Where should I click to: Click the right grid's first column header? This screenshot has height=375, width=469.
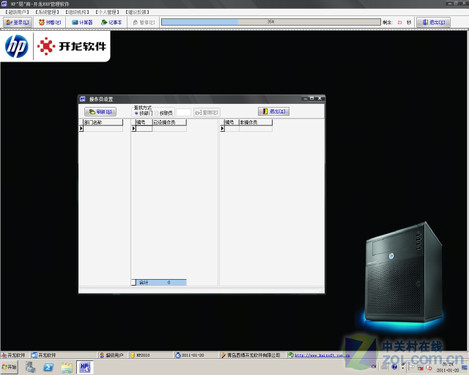click(x=232, y=122)
